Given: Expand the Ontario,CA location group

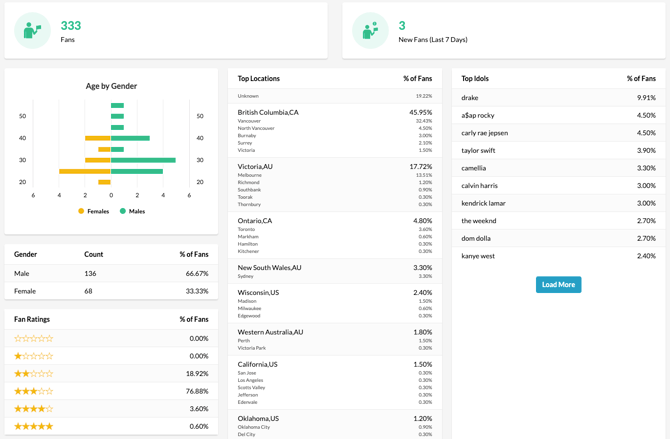Looking at the screenshot, I should coord(254,221).
